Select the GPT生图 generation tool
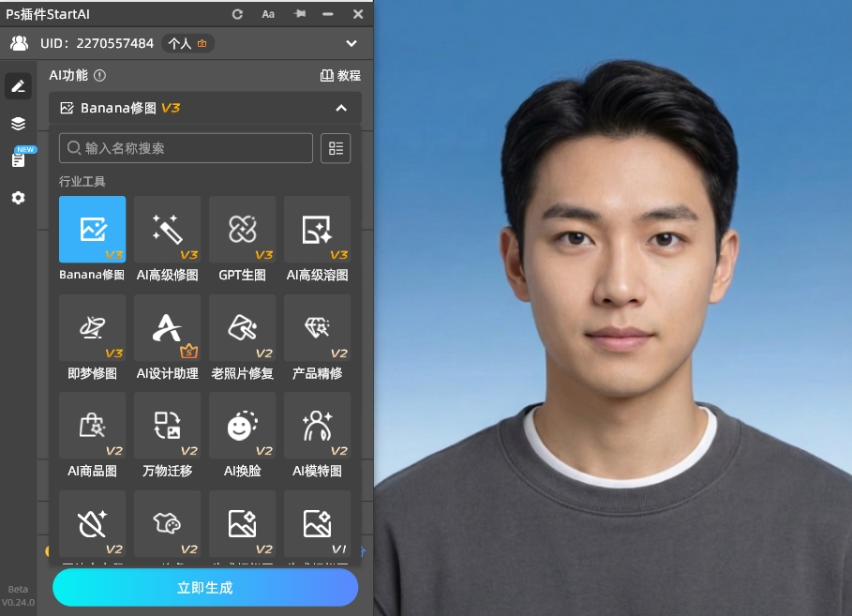 click(242, 230)
